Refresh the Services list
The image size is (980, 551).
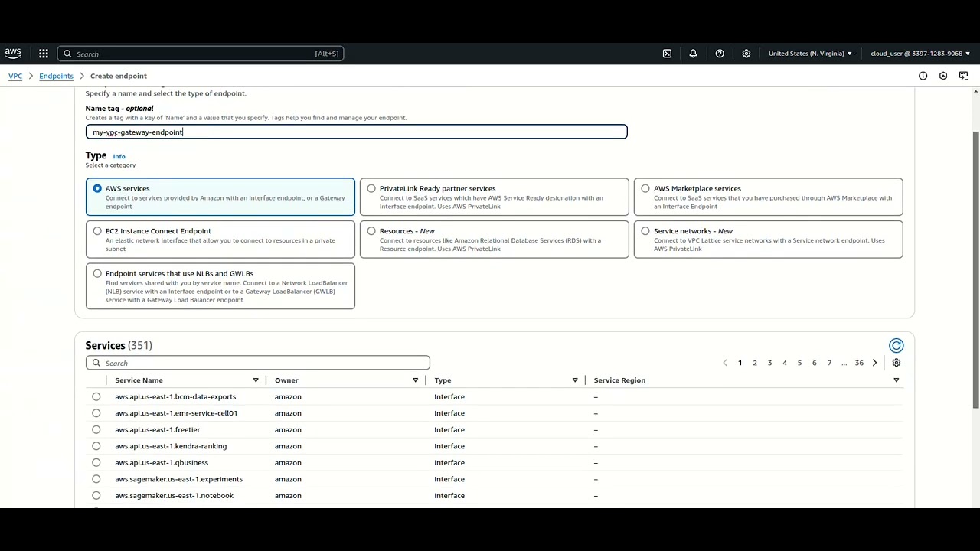click(x=897, y=346)
